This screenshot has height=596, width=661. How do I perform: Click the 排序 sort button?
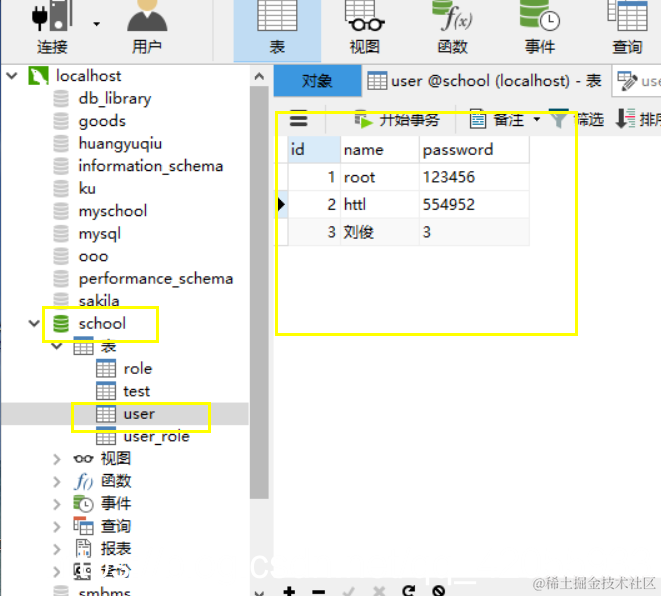tap(637, 120)
